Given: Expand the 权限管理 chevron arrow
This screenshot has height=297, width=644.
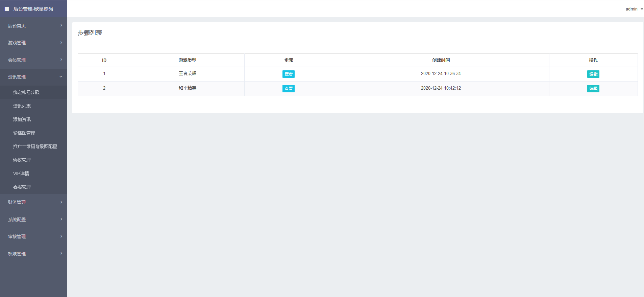Looking at the screenshot, I should click(x=61, y=253).
